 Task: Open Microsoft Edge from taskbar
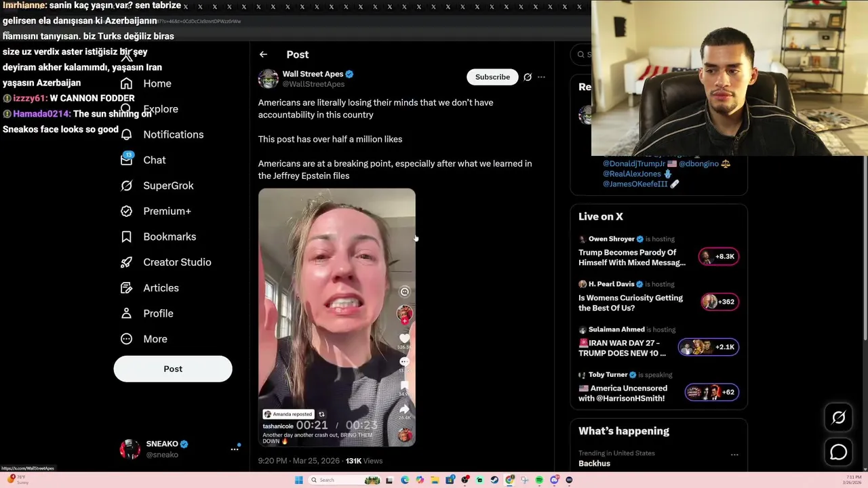(405, 480)
